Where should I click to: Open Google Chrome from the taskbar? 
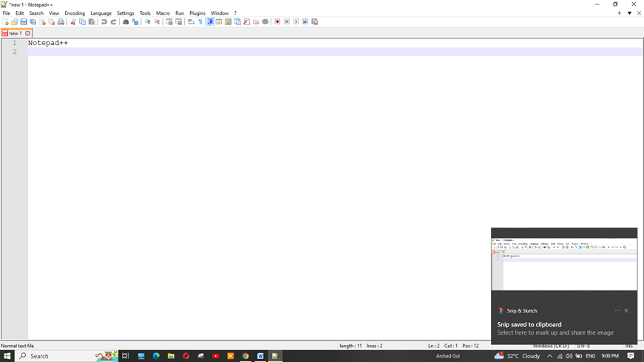245,356
